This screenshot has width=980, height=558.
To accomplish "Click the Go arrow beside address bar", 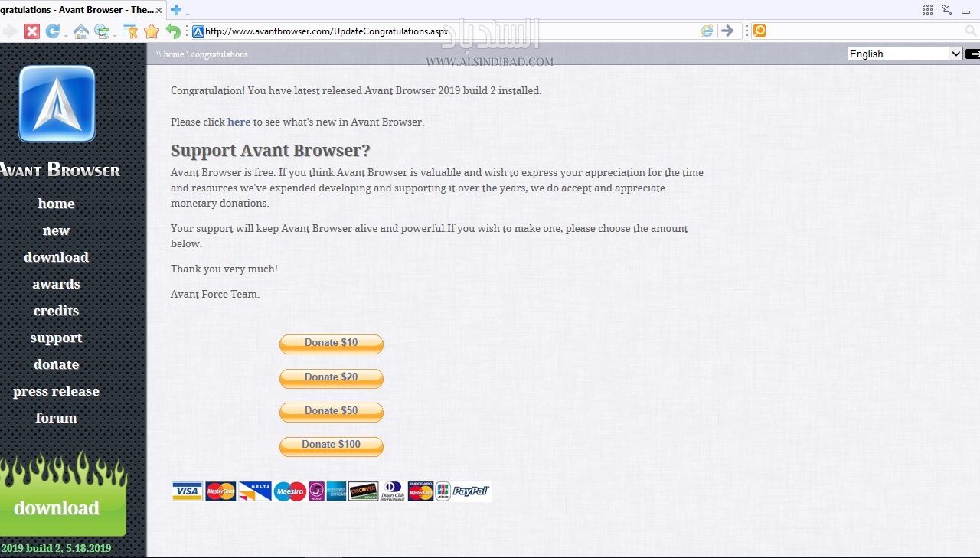I will click(727, 31).
